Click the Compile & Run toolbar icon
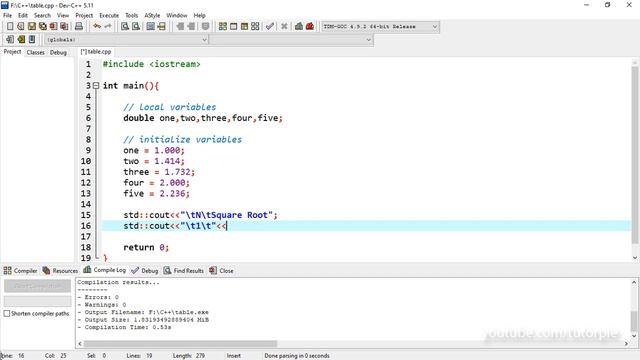This screenshot has height=360, width=640. point(244,27)
